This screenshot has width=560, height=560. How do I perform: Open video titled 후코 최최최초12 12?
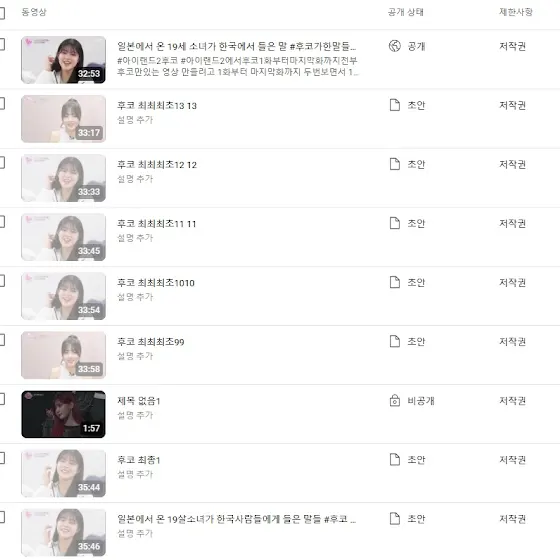click(x=157, y=165)
